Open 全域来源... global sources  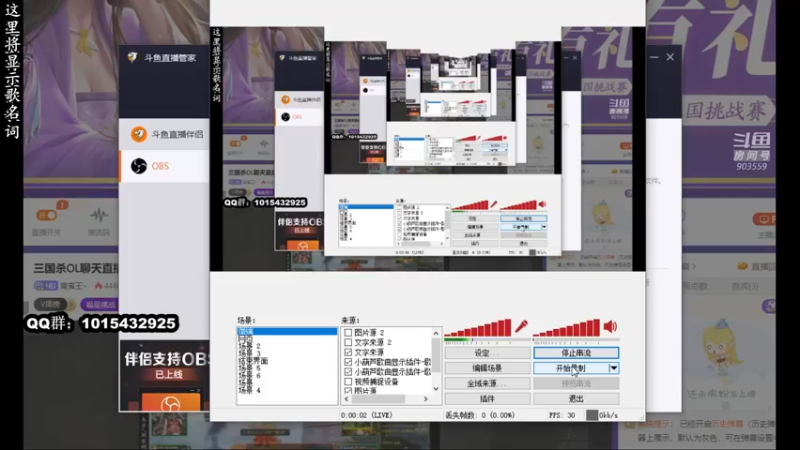click(x=487, y=383)
